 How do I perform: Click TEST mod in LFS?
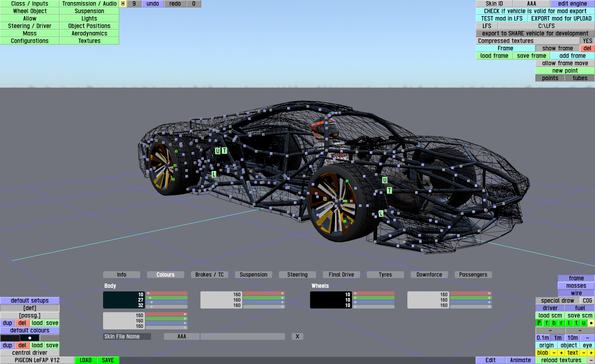click(x=502, y=19)
